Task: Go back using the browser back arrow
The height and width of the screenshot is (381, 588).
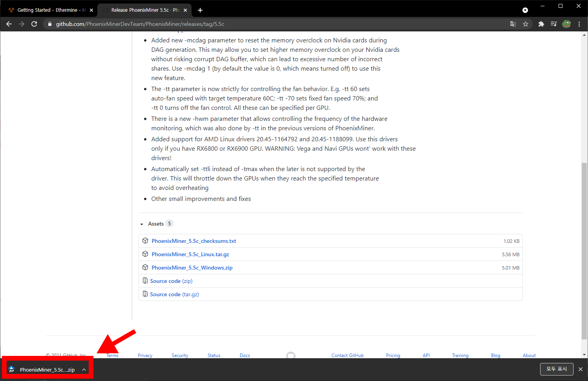Action: coord(9,24)
